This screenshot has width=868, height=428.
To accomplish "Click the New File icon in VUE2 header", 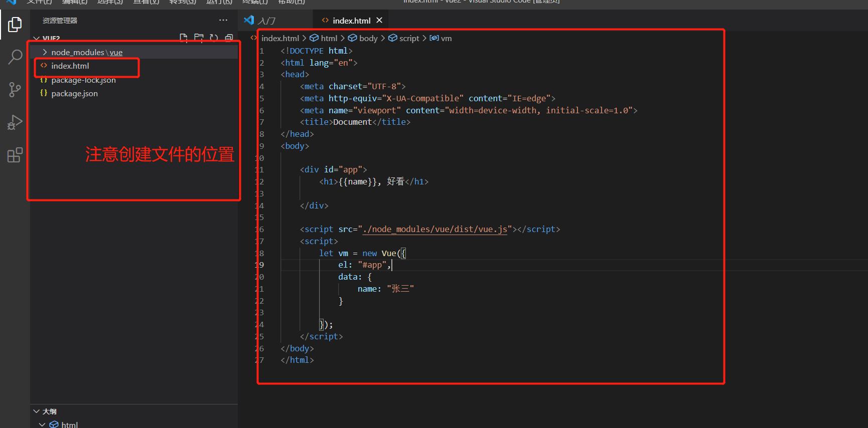I will pyautogui.click(x=184, y=38).
